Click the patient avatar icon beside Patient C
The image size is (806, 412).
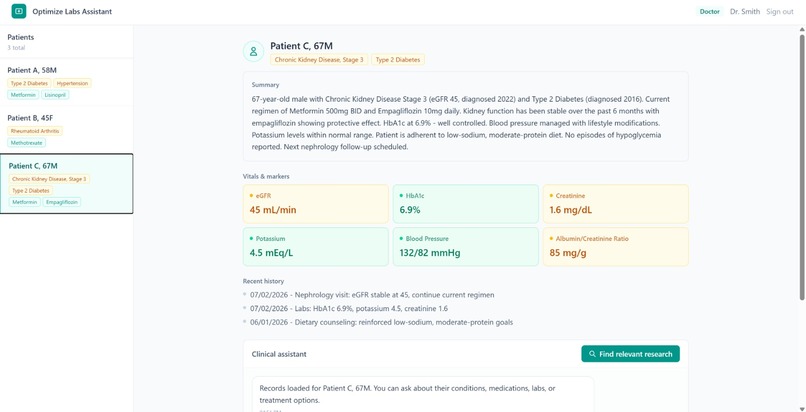tap(253, 51)
